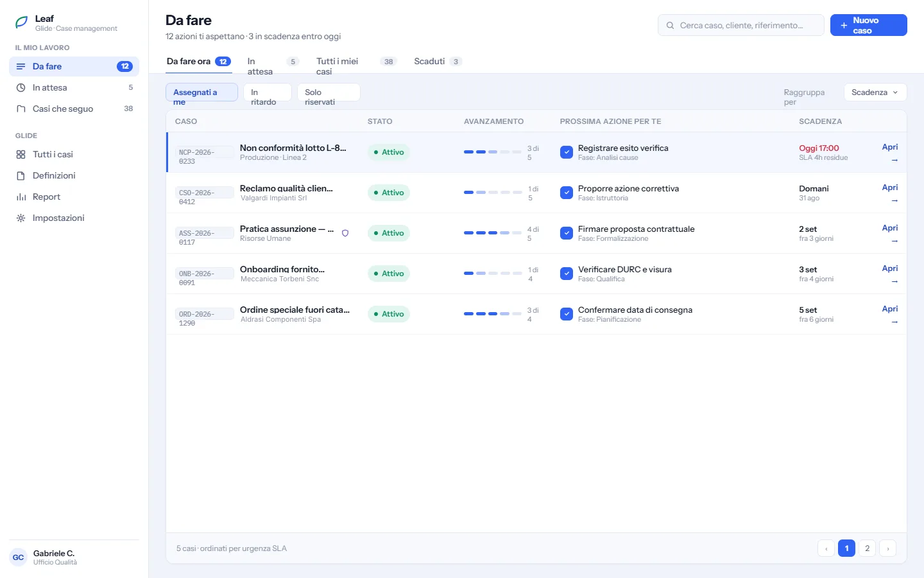Click progress bar of ORD-2026-1290 row
Screen dimensions: 924x578
pyautogui.click(x=493, y=314)
